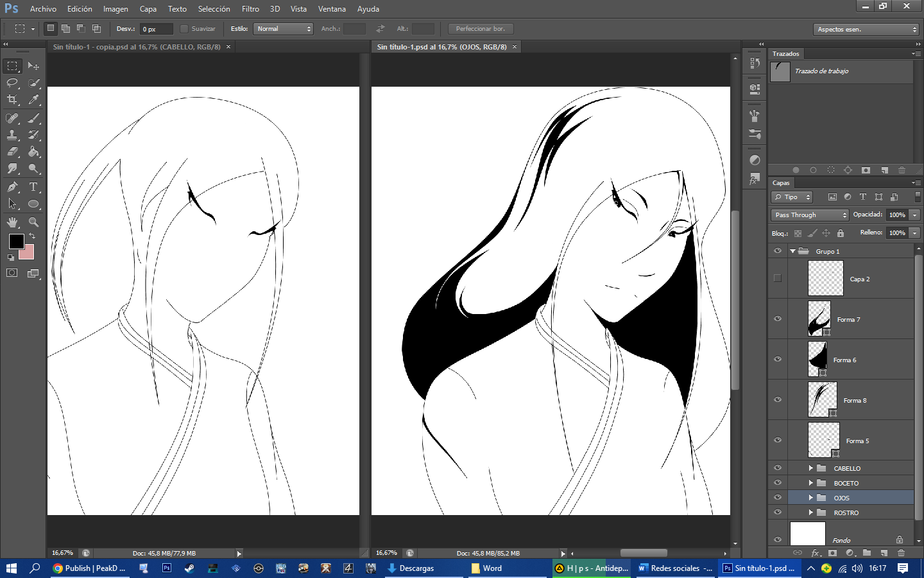Select the Dodge tool

(x=33, y=168)
